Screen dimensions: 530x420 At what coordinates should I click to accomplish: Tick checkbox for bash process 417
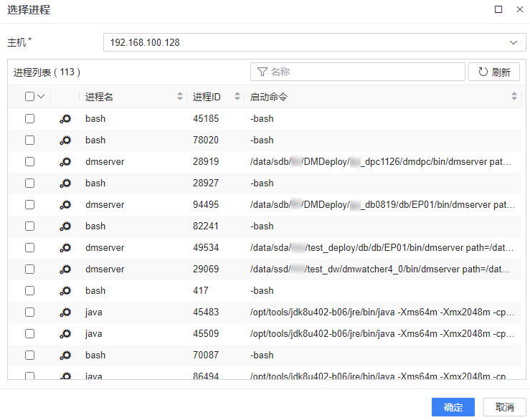coord(29,290)
